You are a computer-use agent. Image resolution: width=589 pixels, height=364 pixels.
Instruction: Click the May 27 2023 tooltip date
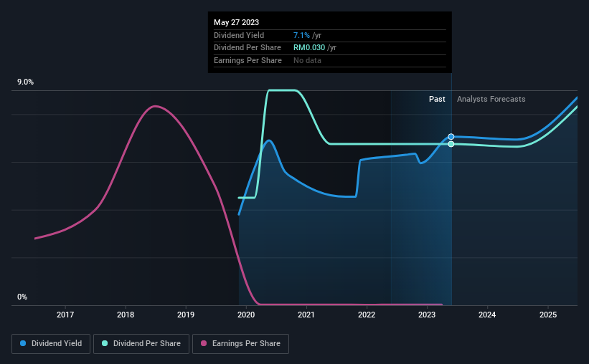click(236, 22)
